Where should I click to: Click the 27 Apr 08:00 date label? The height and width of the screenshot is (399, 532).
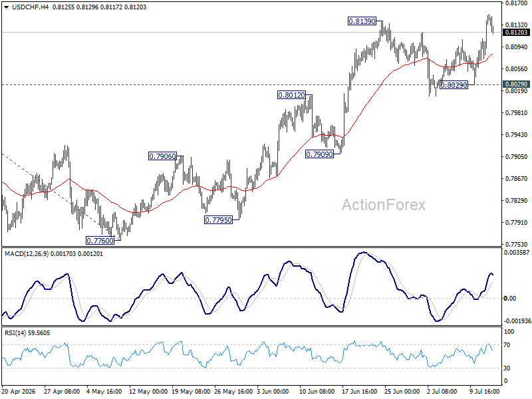click(x=62, y=392)
